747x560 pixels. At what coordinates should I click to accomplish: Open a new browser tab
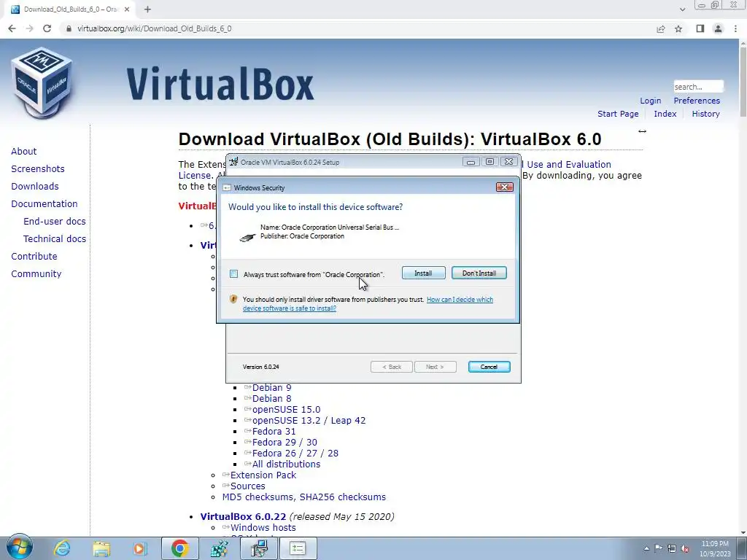click(x=147, y=9)
